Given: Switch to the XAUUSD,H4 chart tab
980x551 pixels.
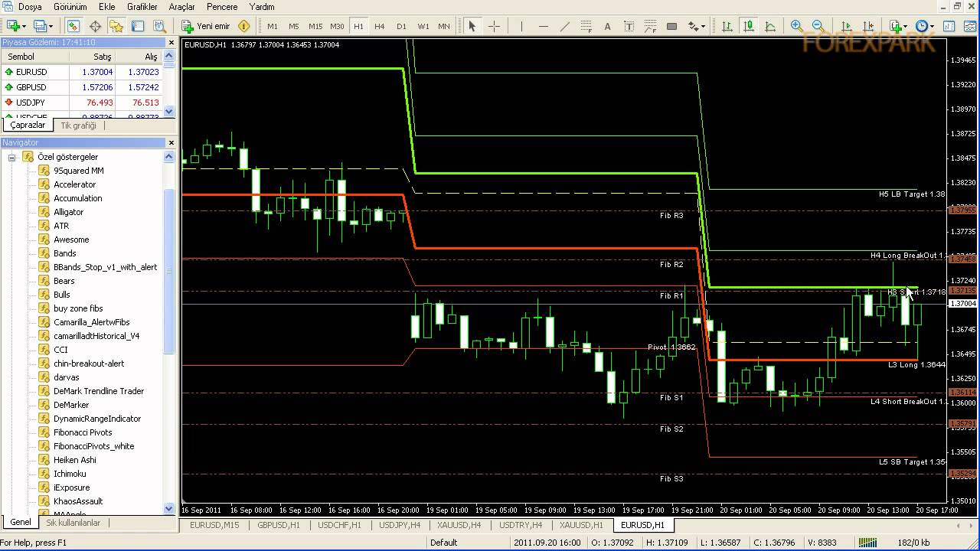Looking at the screenshot, I should (459, 525).
